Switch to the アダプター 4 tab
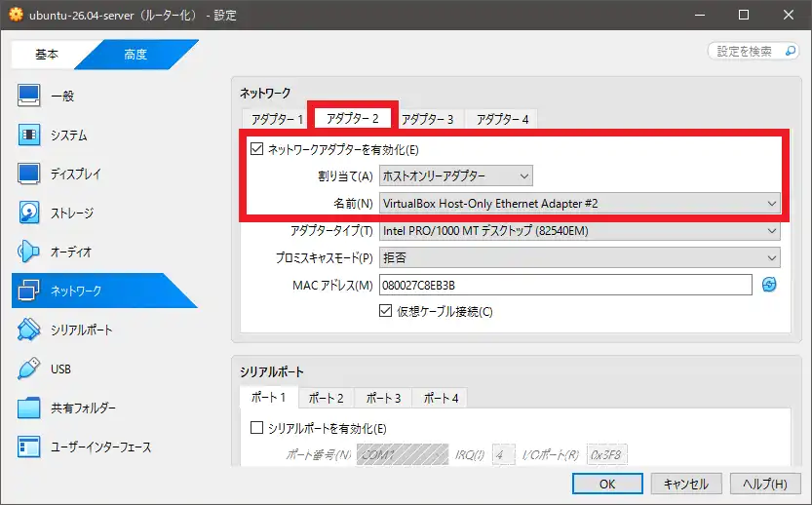Screen dimensions: 812x505 (x=502, y=119)
